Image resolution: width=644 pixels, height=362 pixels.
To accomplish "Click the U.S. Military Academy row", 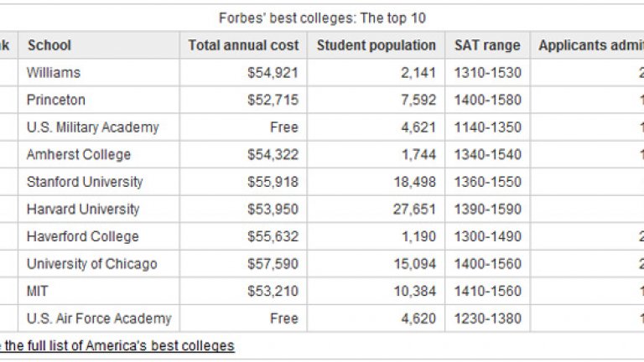I will (92, 127).
